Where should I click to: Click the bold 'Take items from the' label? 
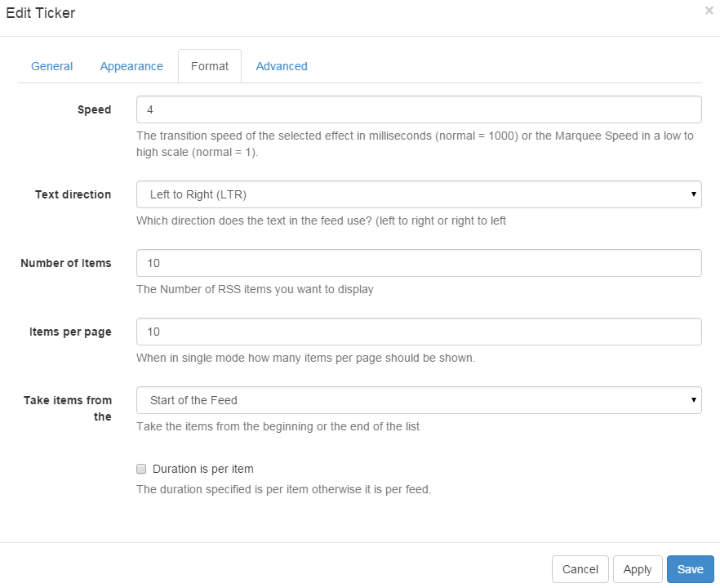pyautogui.click(x=68, y=408)
